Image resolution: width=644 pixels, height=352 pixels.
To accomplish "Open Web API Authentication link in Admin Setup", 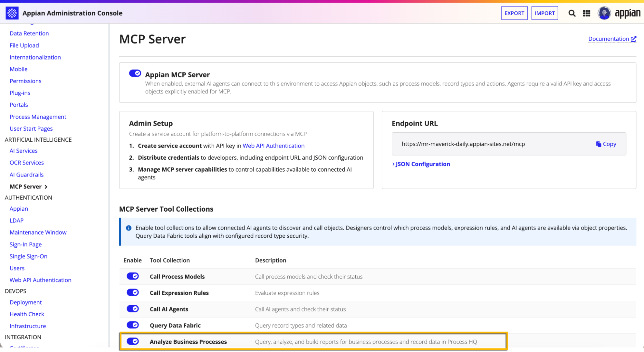I will pyautogui.click(x=274, y=146).
